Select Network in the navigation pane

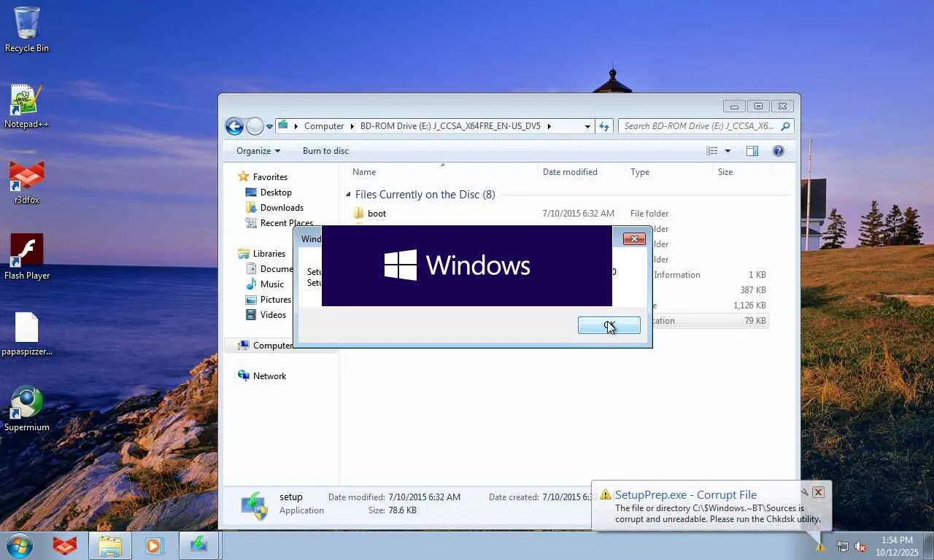pos(269,376)
